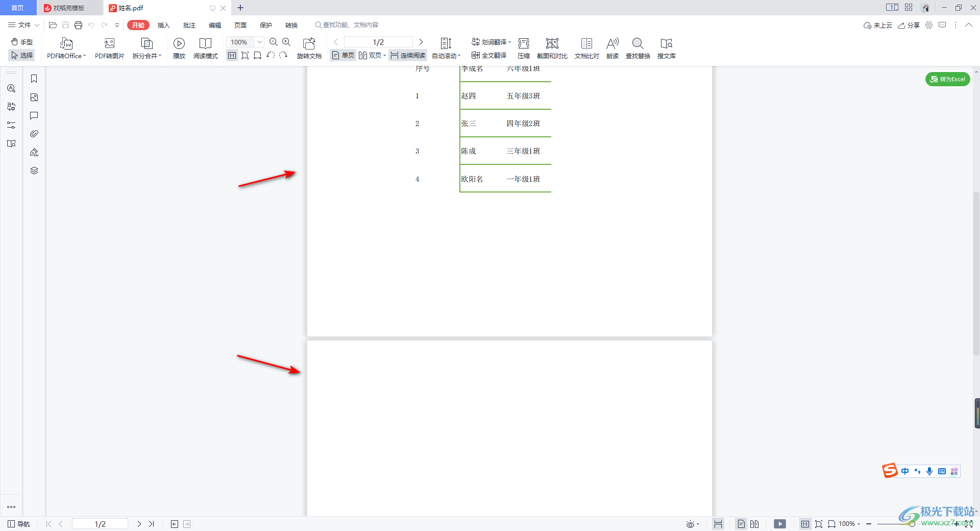Toggle fit width button in toolbar
This screenshot has width=980, height=531.
[258, 55]
